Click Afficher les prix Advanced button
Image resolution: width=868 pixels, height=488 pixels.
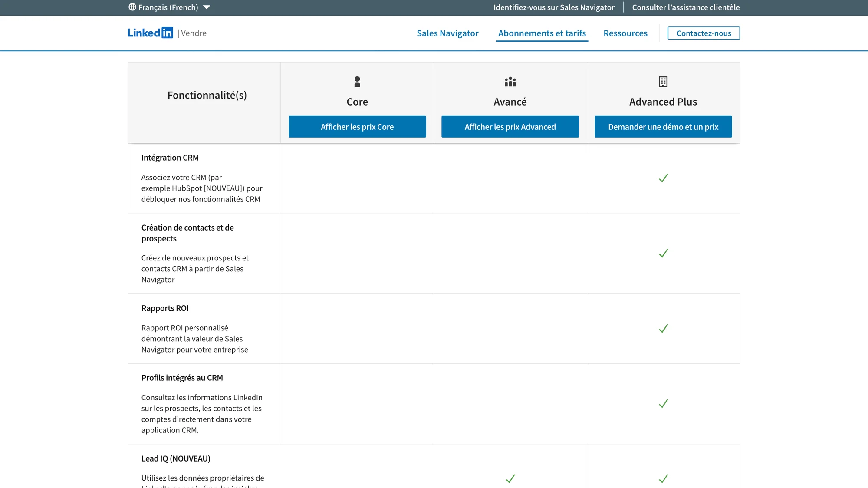click(510, 127)
